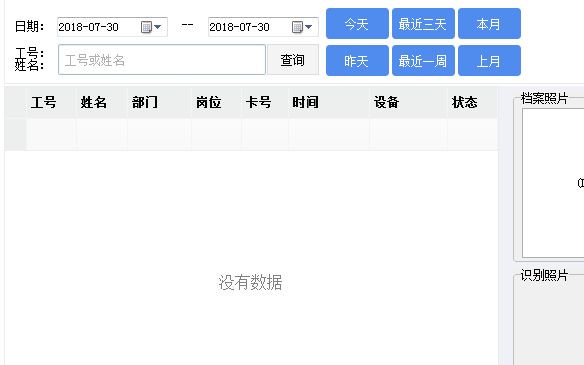The width and height of the screenshot is (584, 365).
Task: Expand the end date dropdown arrow
Action: click(308, 27)
